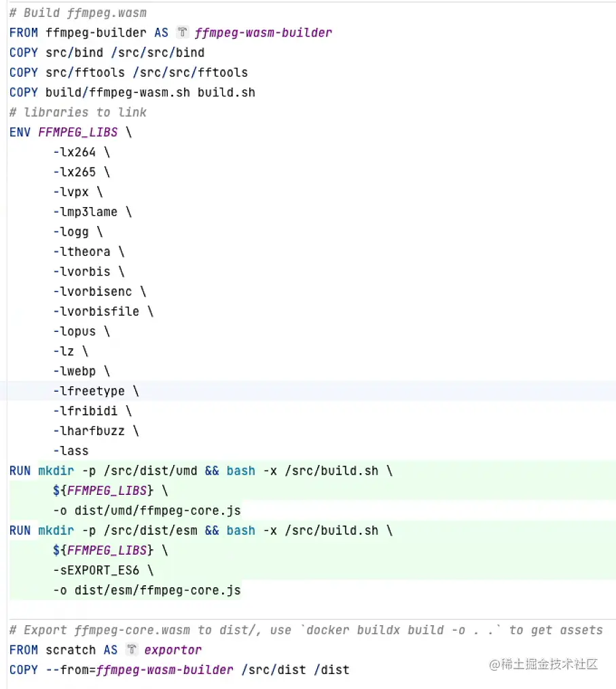Select the Build ffmpeg.wasm comment header
616x689 pixels.
79,12
